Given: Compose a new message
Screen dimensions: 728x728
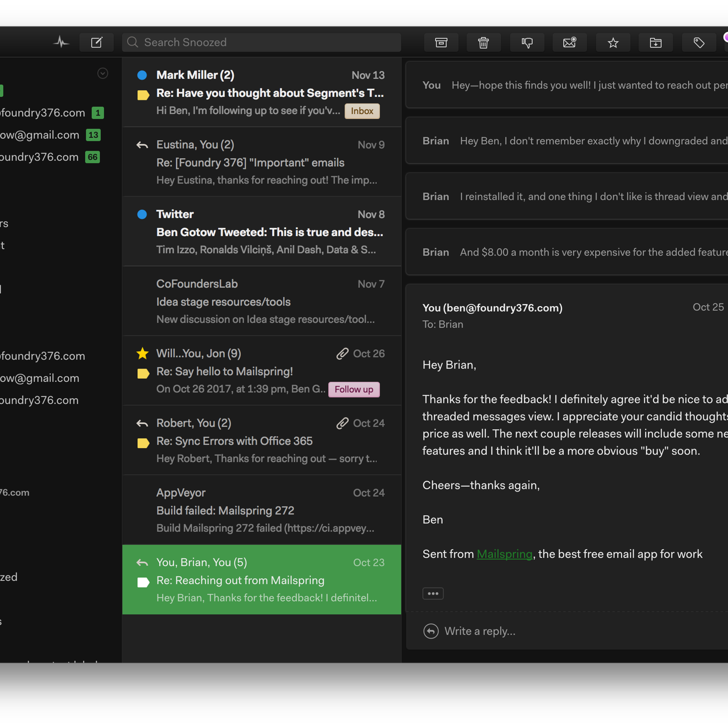Looking at the screenshot, I should (96, 42).
